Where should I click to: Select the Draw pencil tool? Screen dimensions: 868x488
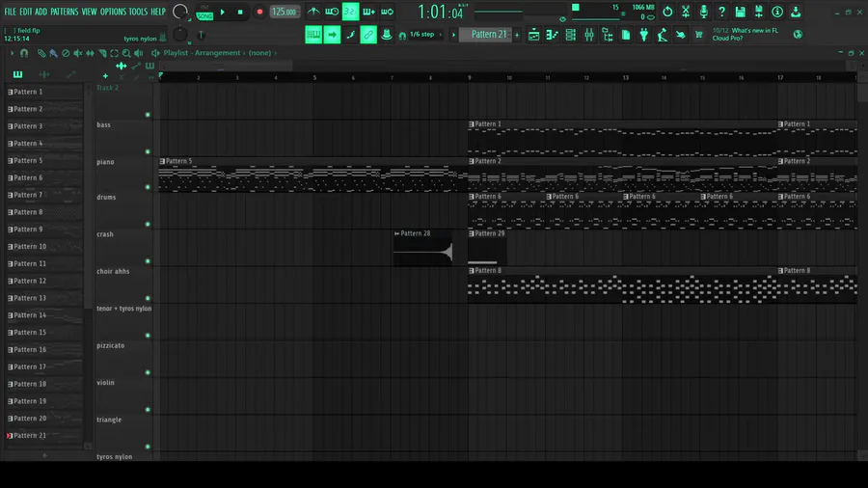pyautogui.click(x=41, y=53)
